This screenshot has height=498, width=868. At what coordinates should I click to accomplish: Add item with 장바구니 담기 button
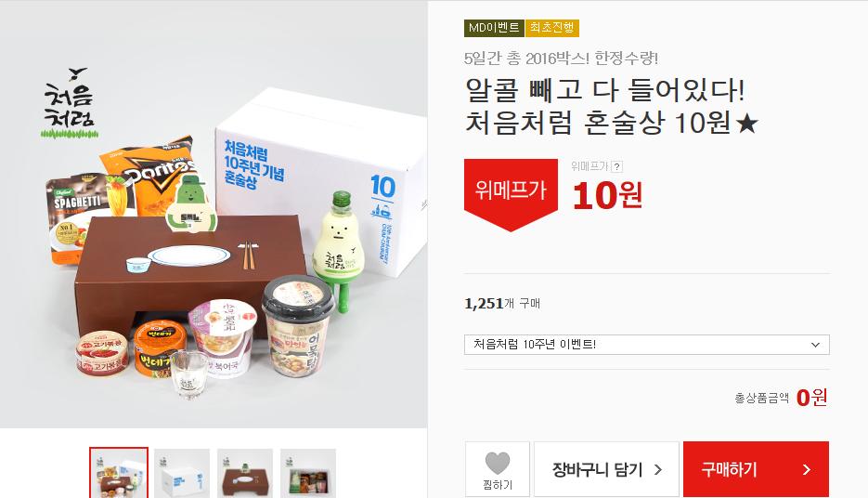coord(606,469)
